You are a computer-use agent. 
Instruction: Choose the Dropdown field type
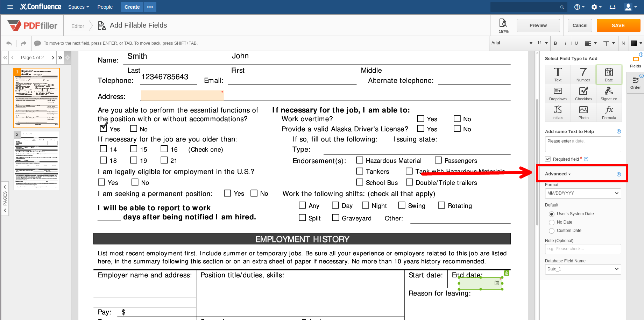point(558,94)
